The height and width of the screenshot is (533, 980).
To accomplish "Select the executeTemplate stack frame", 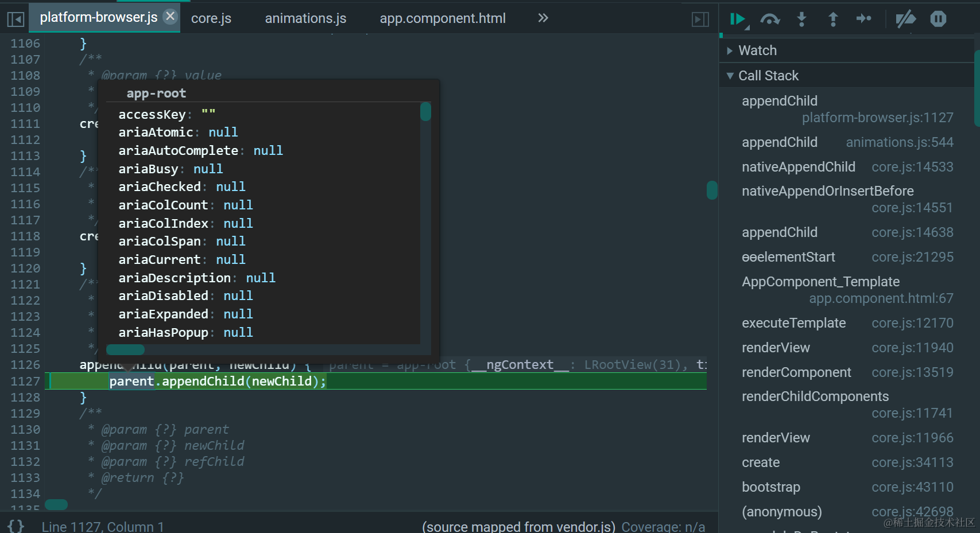I will tap(847, 323).
